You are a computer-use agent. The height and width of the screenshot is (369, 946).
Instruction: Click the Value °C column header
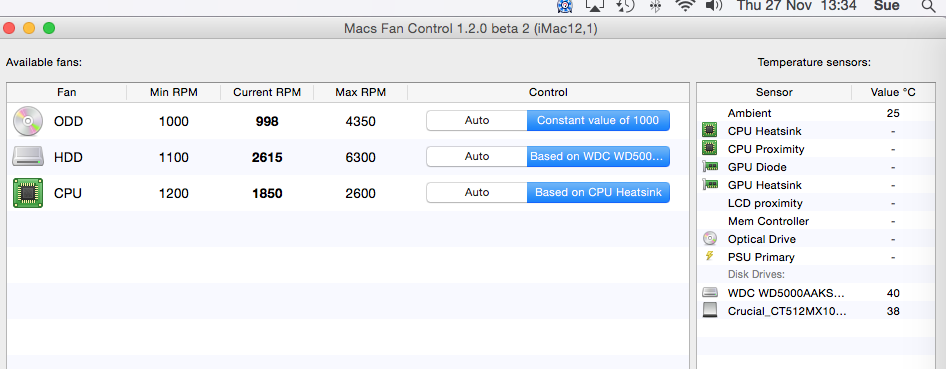tap(893, 92)
